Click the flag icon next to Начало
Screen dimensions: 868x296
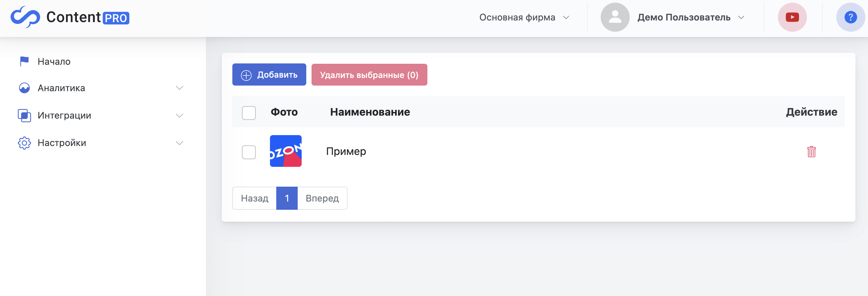tap(24, 61)
